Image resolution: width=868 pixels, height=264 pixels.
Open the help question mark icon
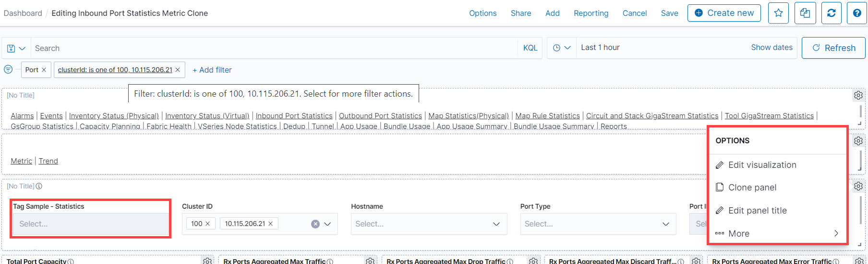pos(857,13)
